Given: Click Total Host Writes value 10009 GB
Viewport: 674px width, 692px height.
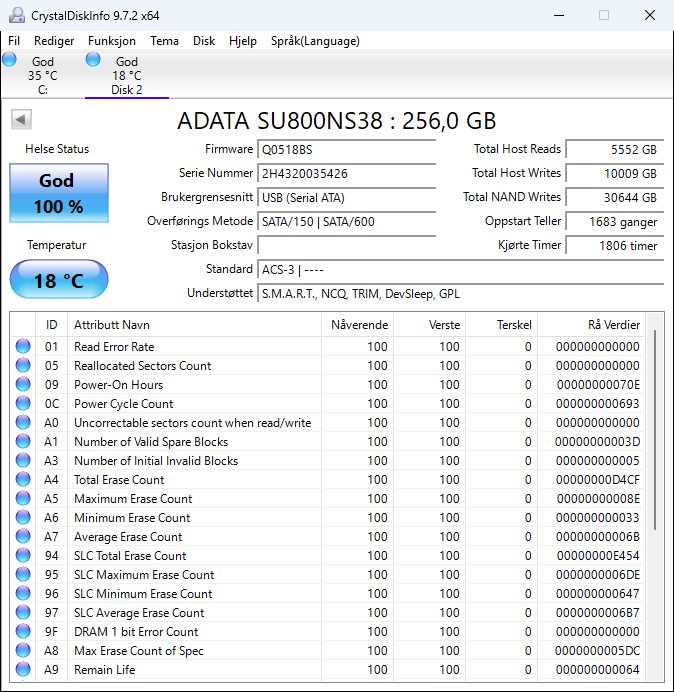Looking at the screenshot, I should (615, 173).
